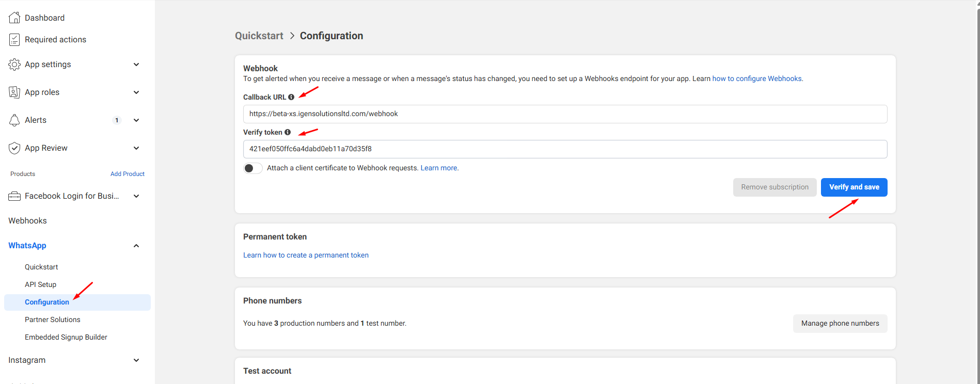Image resolution: width=980 pixels, height=384 pixels.
Task: Click the Add Product link
Action: tap(127, 174)
